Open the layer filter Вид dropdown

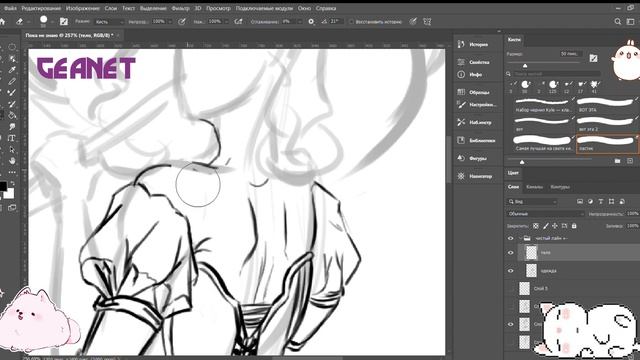click(x=532, y=202)
